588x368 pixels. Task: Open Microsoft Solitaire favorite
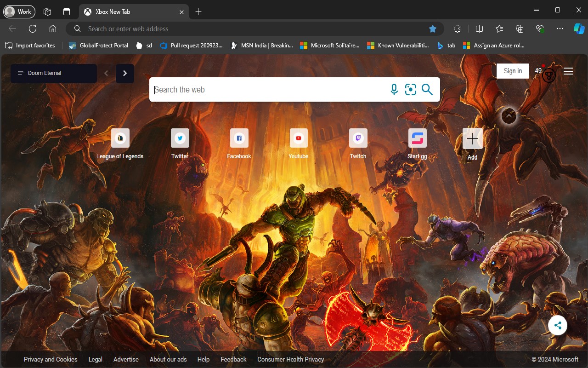point(330,46)
